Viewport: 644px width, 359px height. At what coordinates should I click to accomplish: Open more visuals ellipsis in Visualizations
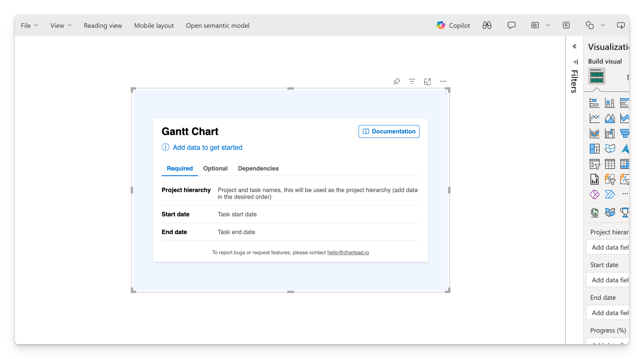point(625,194)
